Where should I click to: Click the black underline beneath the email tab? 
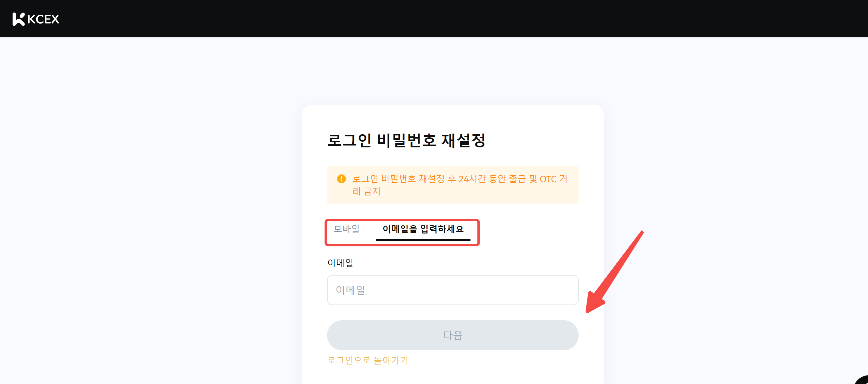423,240
